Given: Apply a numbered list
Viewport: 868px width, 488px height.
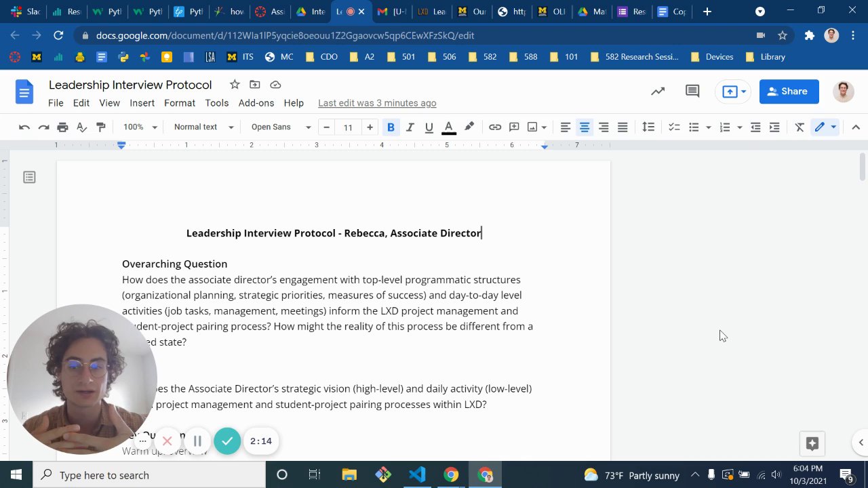Looking at the screenshot, I should pos(725,127).
